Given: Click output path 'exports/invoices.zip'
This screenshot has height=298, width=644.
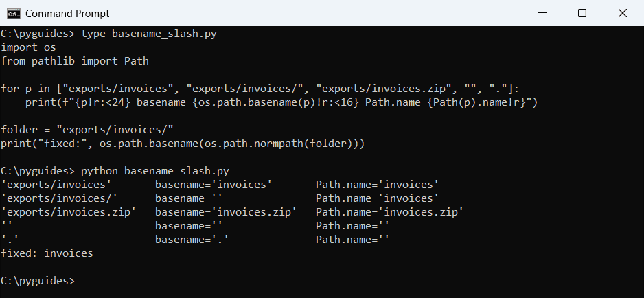Looking at the screenshot, I should pyautogui.click(x=69, y=212).
